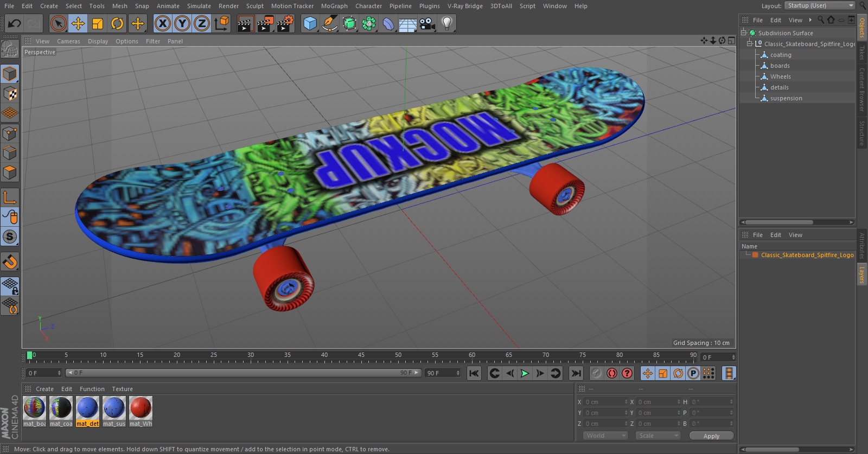Add a Cube primitive object
Image resolution: width=868 pixels, height=454 pixels.
310,23
